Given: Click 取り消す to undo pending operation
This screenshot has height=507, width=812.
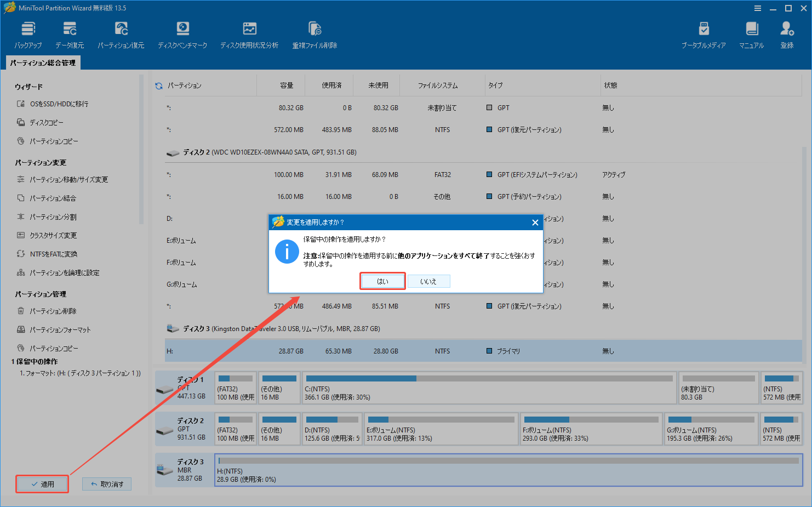Looking at the screenshot, I should tap(106, 483).
